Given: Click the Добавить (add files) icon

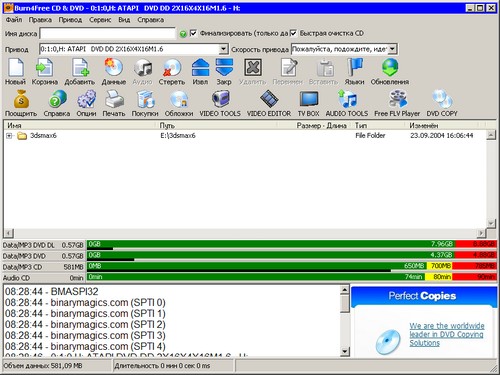Looking at the screenshot, I should 80,68.
